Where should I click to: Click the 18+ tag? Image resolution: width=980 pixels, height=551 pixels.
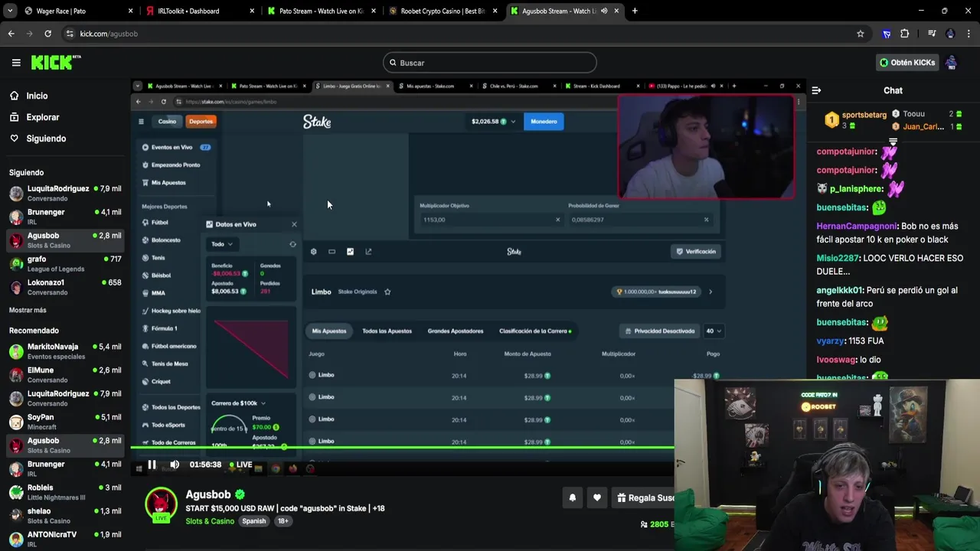coord(283,521)
